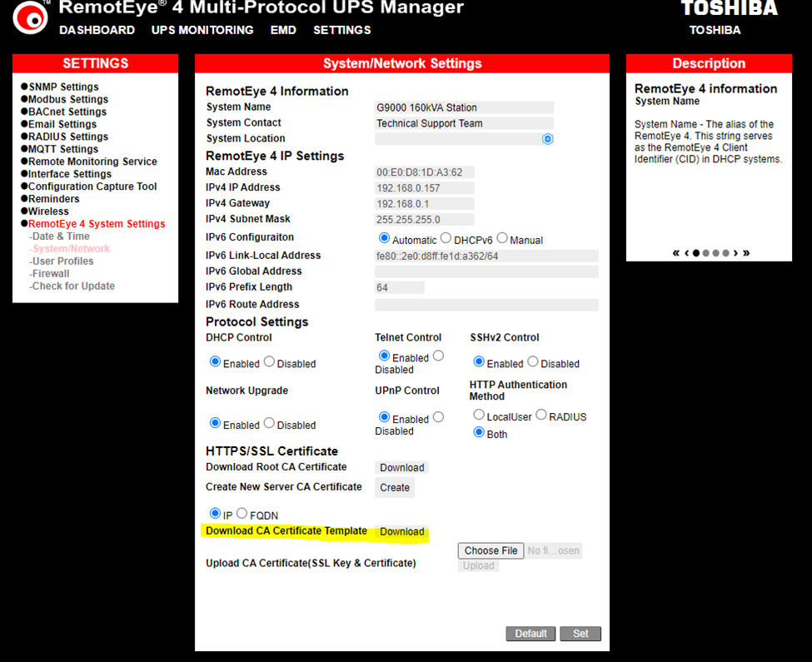This screenshot has height=662, width=812.
Task: Select the second dot in description carousel
Action: (706, 253)
